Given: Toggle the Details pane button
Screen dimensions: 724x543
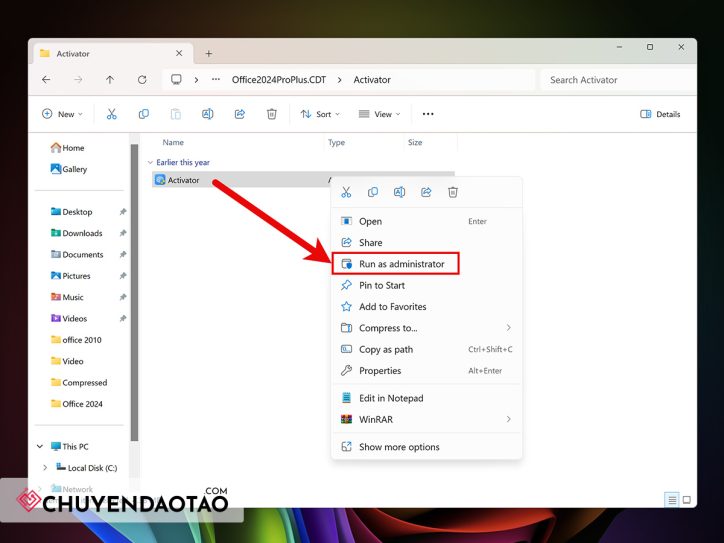Looking at the screenshot, I should 660,114.
